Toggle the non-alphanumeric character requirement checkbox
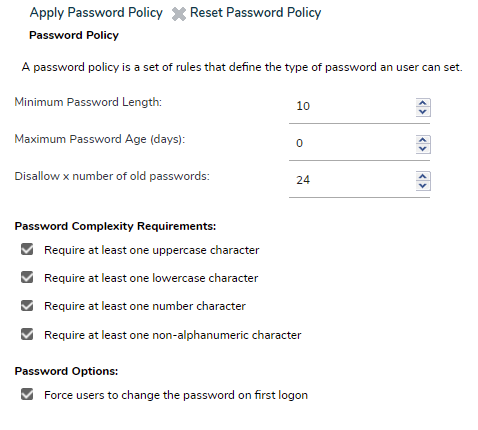 [x=27, y=334]
